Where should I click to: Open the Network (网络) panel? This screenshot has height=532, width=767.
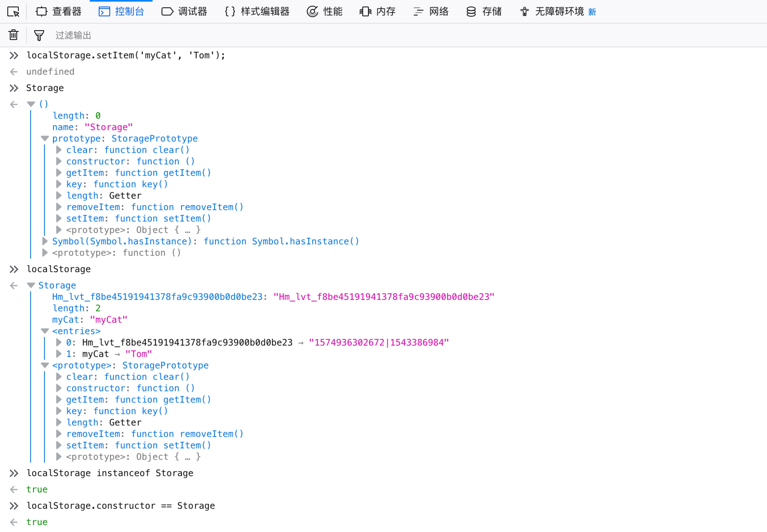tap(431, 12)
